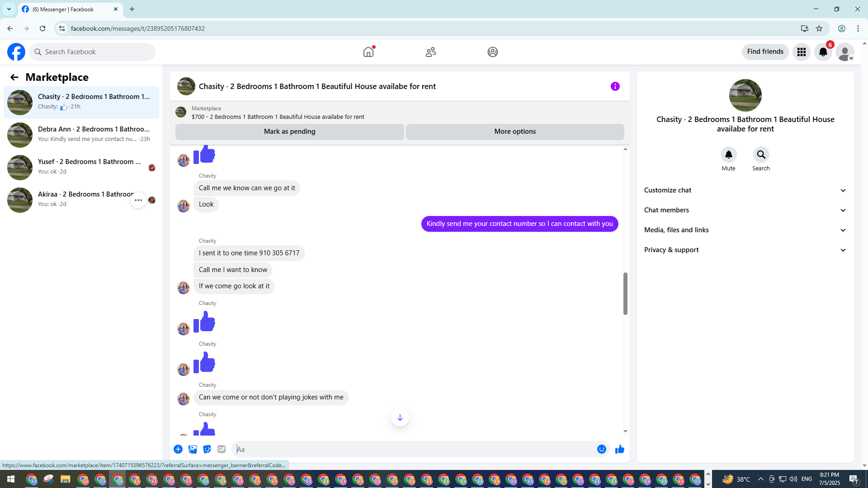This screenshot has width=868, height=488.
Task: Click the More options button
Action: point(514,131)
